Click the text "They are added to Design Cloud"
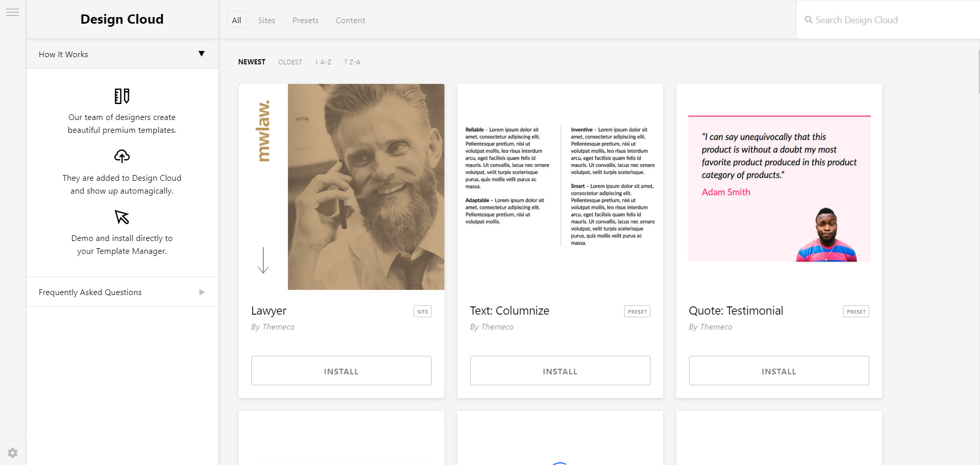This screenshot has width=980, height=465. (122, 178)
